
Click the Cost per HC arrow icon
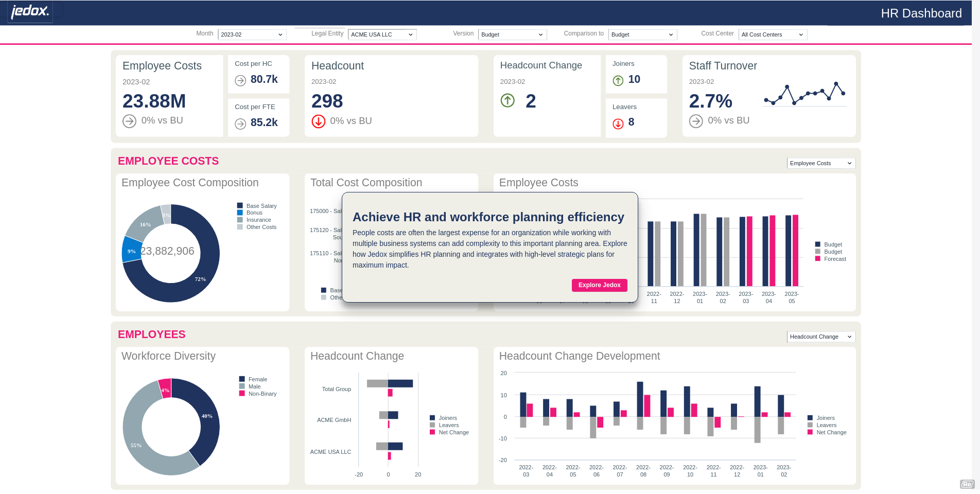click(240, 80)
